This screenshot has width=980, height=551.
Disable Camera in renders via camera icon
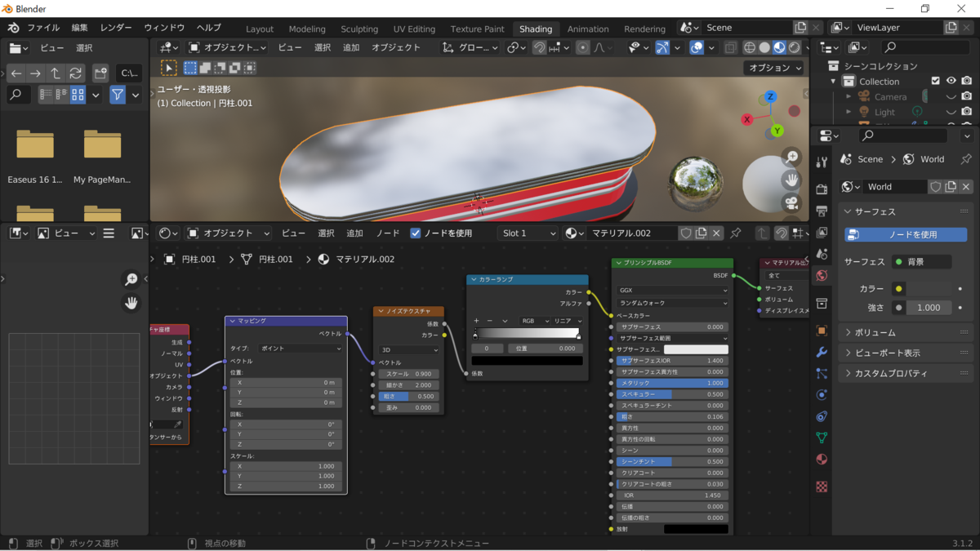coord(967,96)
